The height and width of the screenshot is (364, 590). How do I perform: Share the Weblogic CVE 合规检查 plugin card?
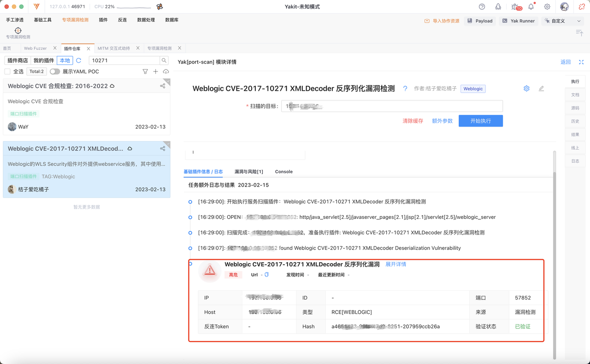pos(163,86)
